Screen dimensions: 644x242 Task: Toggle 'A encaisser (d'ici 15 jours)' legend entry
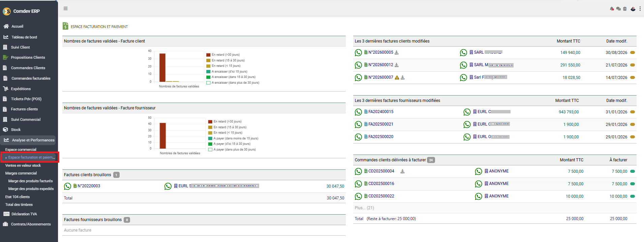227,72
